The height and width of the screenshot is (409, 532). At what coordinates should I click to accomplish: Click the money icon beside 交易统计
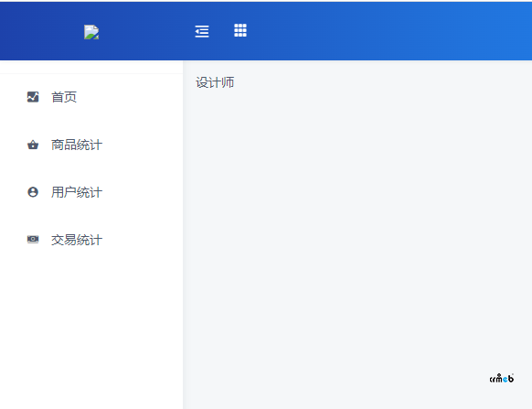pos(33,239)
